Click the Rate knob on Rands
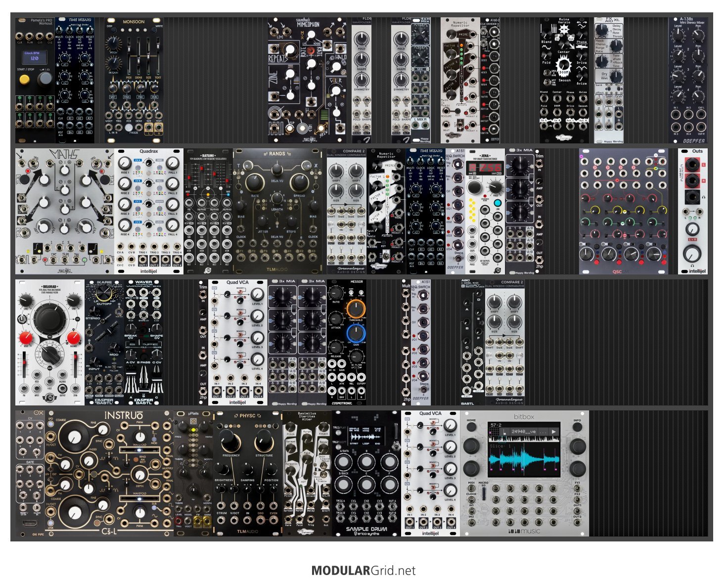This screenshot has height=581, width=728. coord(255,183)
